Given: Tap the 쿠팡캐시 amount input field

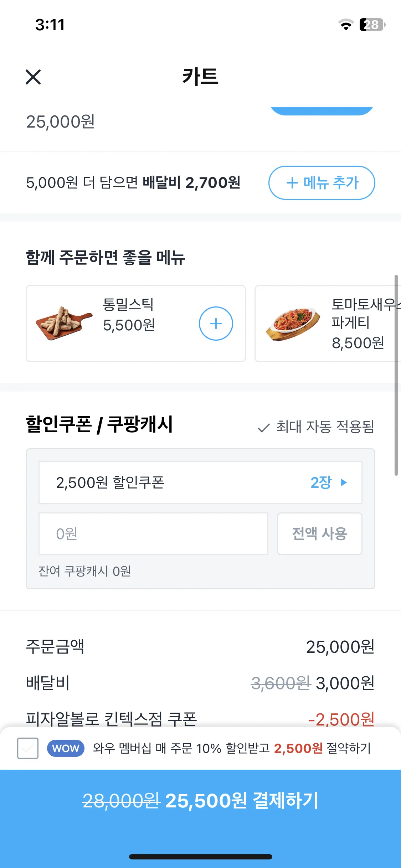Looking at the screenshot, I should click(153, 533).
